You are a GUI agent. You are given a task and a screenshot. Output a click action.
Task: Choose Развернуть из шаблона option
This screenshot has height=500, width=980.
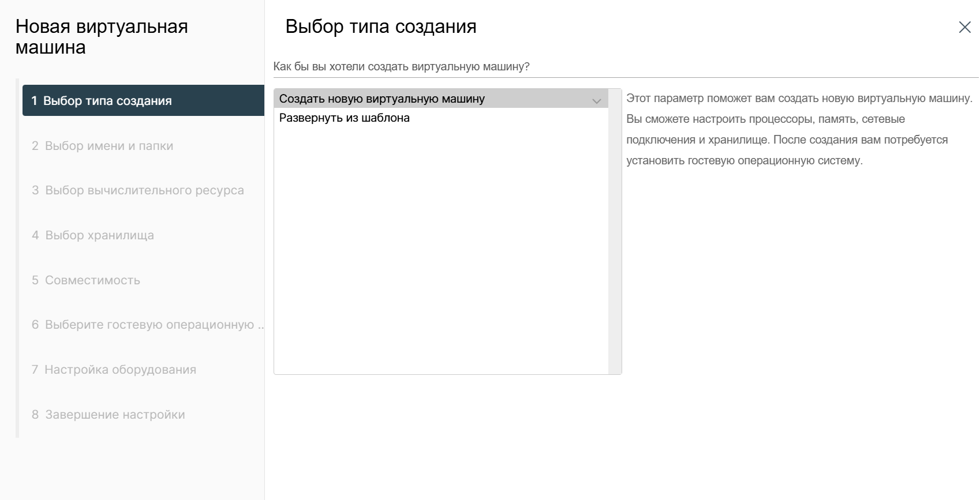coord(441,118)
